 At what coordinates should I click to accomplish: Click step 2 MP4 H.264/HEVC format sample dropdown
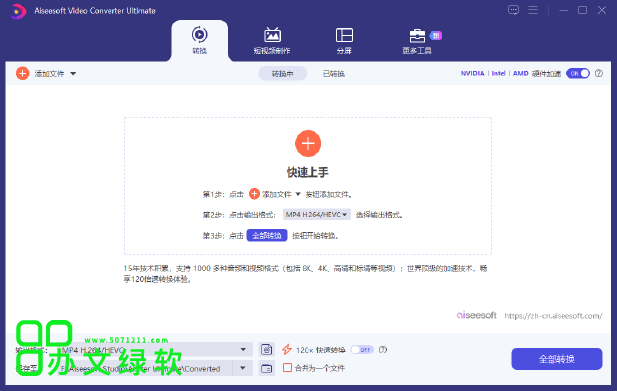click(x=317, y=214)
